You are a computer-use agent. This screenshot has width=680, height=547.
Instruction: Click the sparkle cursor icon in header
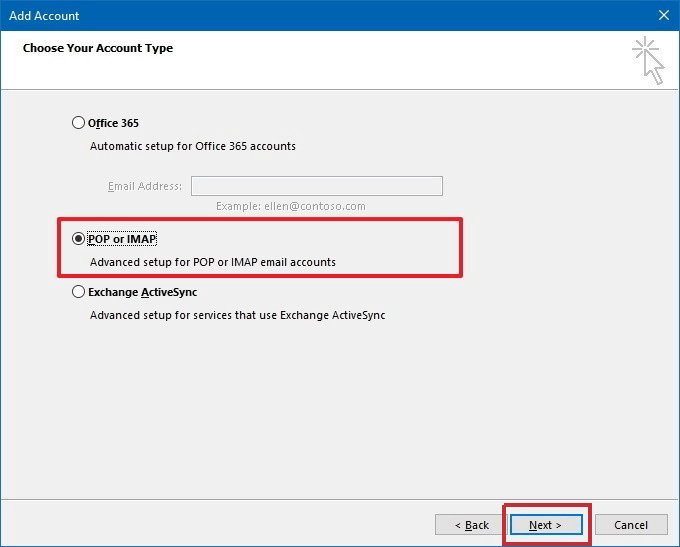(648, 60)
